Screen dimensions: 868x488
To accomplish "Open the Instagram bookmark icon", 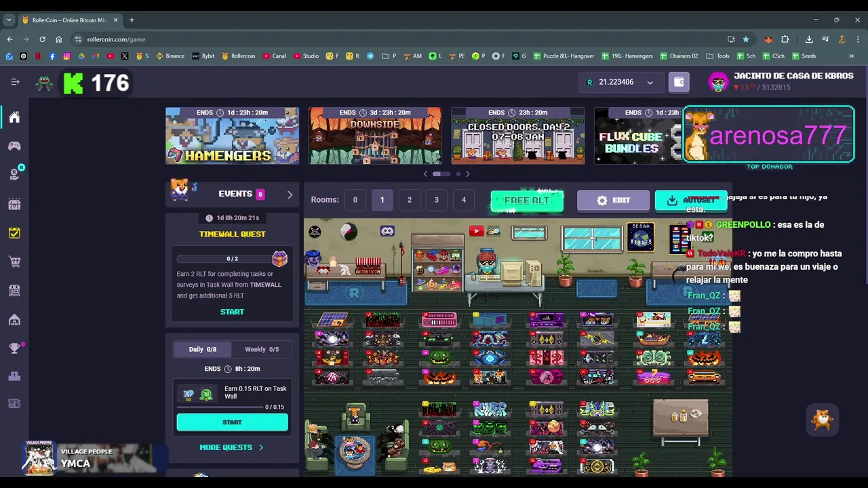I will coord(67,56).
